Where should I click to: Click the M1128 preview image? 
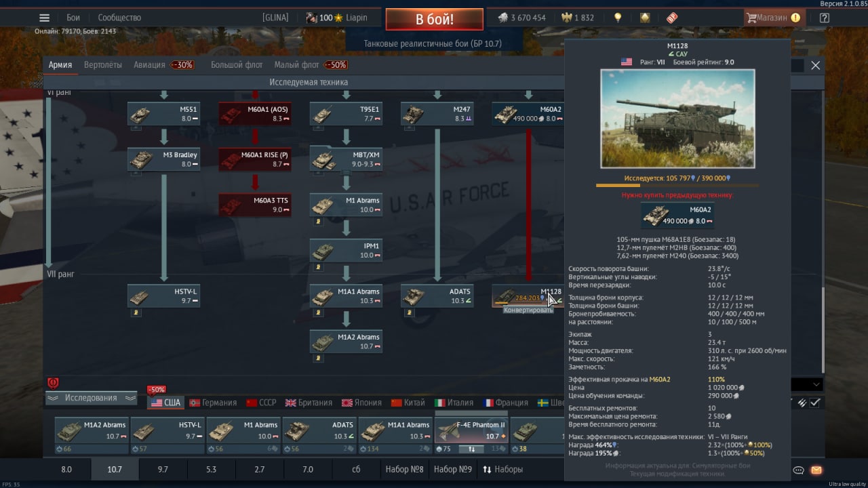[677, 119]
